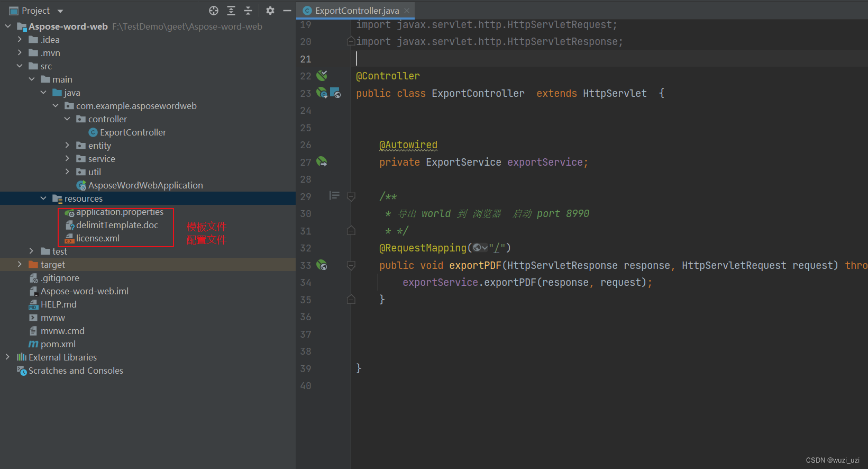Hide the Project panel with minus icon

click(x=287, y=11)
